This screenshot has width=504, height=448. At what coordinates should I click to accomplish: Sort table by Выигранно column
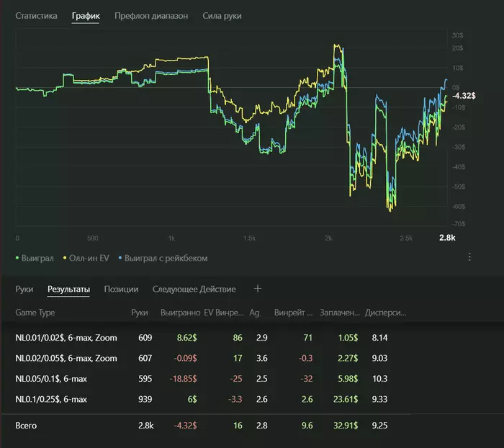(x=179, y=313)
